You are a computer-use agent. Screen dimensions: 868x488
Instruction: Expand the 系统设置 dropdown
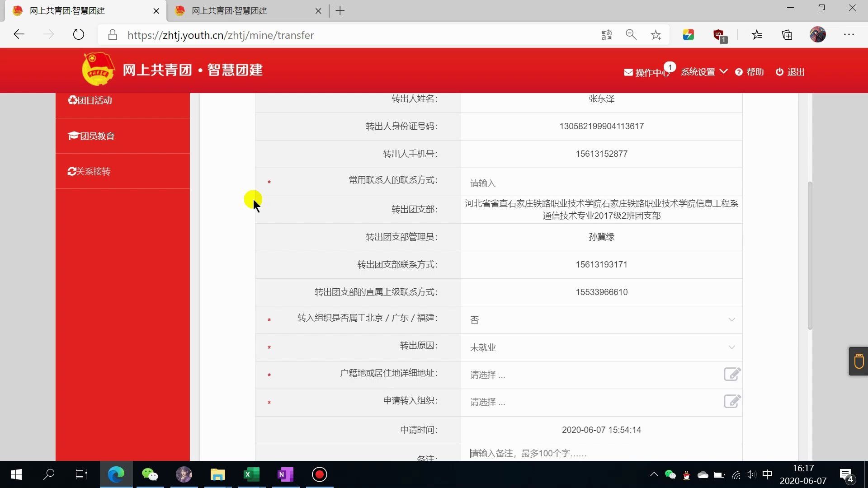704,72
